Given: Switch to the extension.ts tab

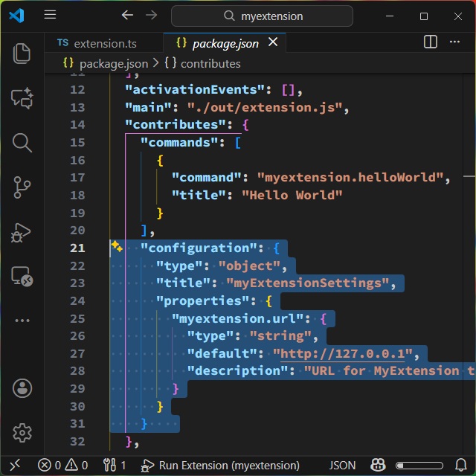Looking at the screenshot, I should [x=97, y=43].
